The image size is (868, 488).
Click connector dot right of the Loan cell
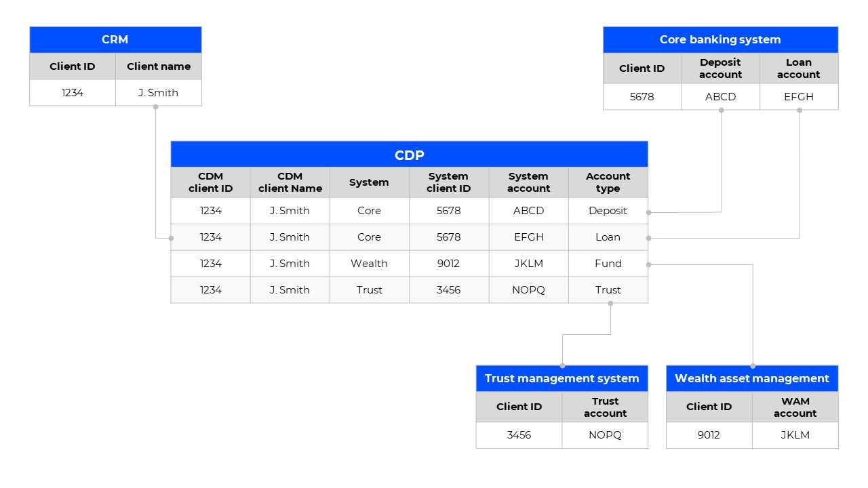click(x=649, y=238)
